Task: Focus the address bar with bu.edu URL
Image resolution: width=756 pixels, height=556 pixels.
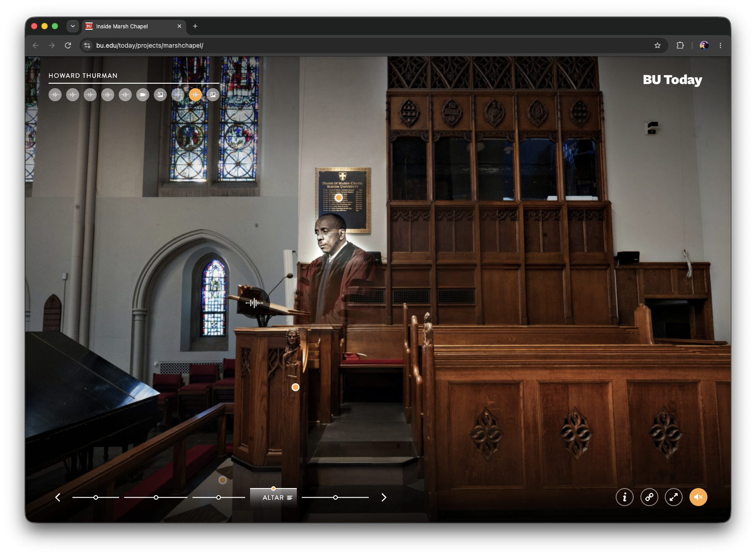Action: [x=373, y=45]
